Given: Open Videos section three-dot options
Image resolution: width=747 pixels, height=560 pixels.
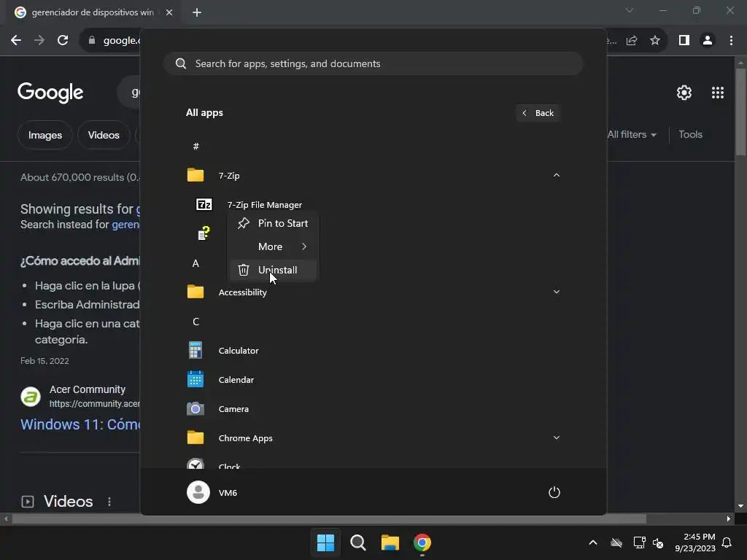Looking at the screenshot, I should pos(109,502).
